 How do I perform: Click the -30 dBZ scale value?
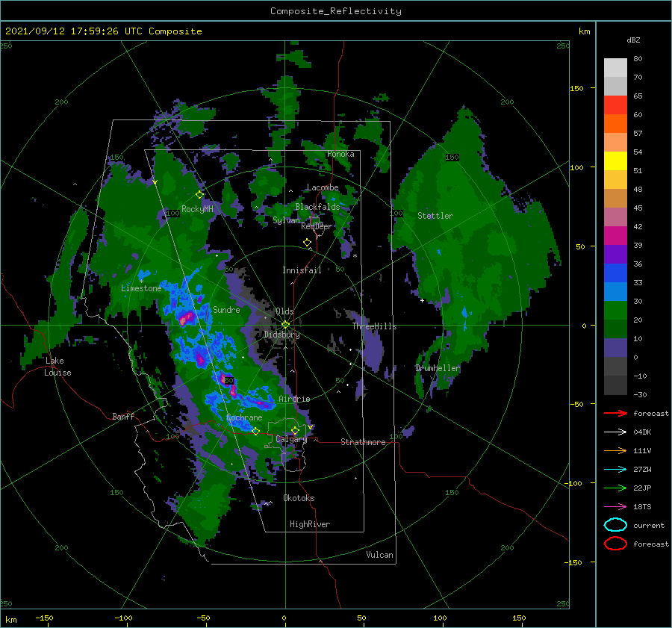pyautogui.click(x=640, y=394)
